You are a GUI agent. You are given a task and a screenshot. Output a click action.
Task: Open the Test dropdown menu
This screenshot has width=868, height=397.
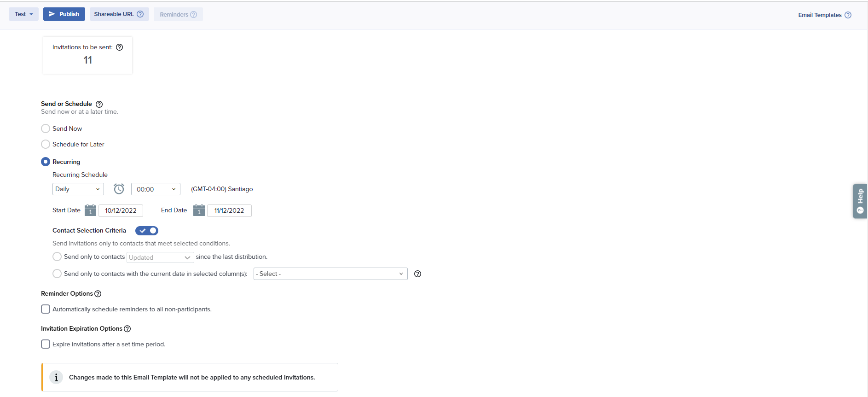coord(23,14)
